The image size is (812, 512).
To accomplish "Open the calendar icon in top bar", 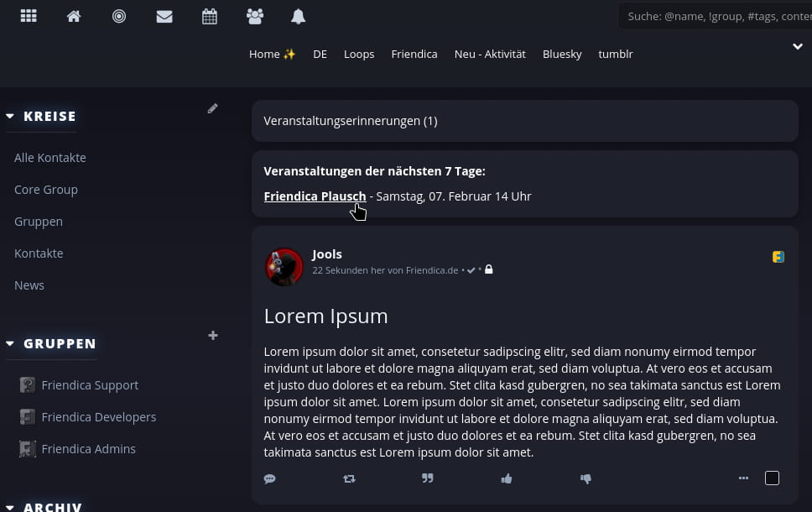I will 210,16.
